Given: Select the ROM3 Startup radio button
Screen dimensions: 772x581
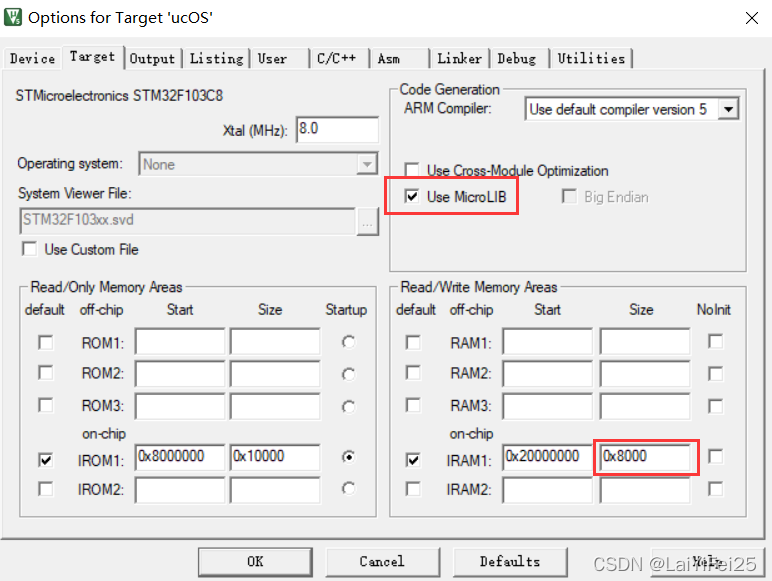Looking at the screenshot, I should tap(349, 407).
